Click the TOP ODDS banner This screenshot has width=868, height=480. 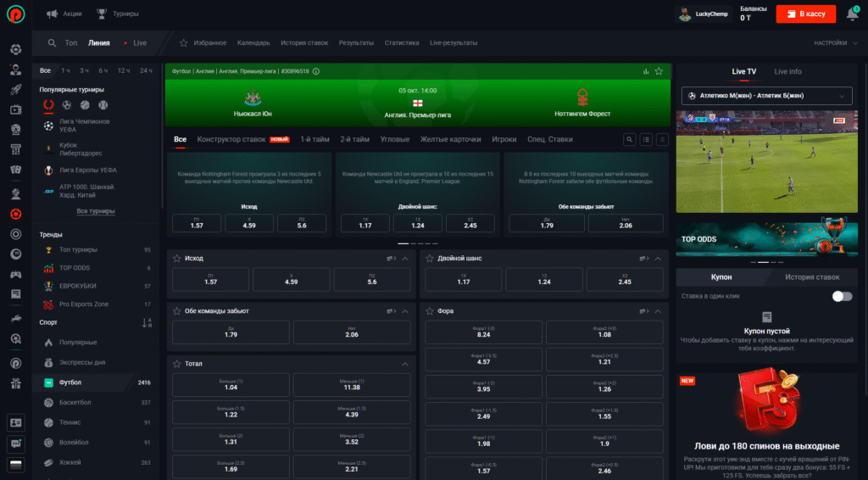tap(766, 239)
